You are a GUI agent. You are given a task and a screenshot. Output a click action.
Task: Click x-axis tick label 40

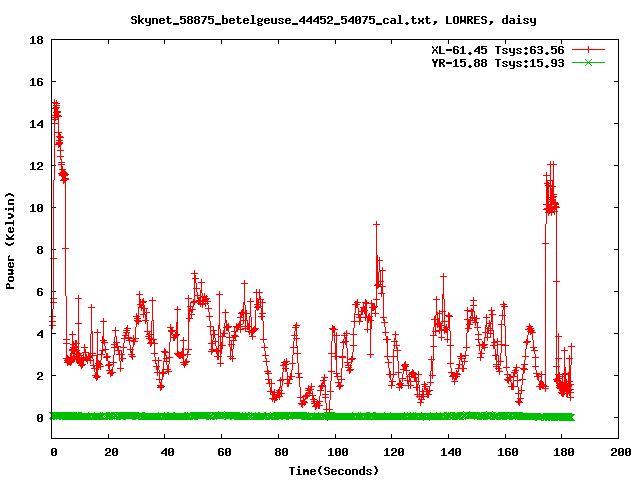pyautogui.click(x=167, y=452)
